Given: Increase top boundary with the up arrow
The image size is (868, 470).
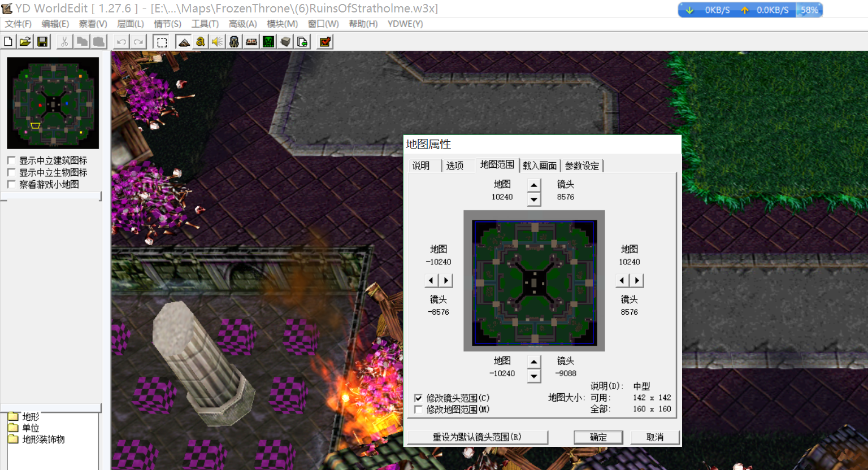Looking at the screenshot, I should coord(534,185).
